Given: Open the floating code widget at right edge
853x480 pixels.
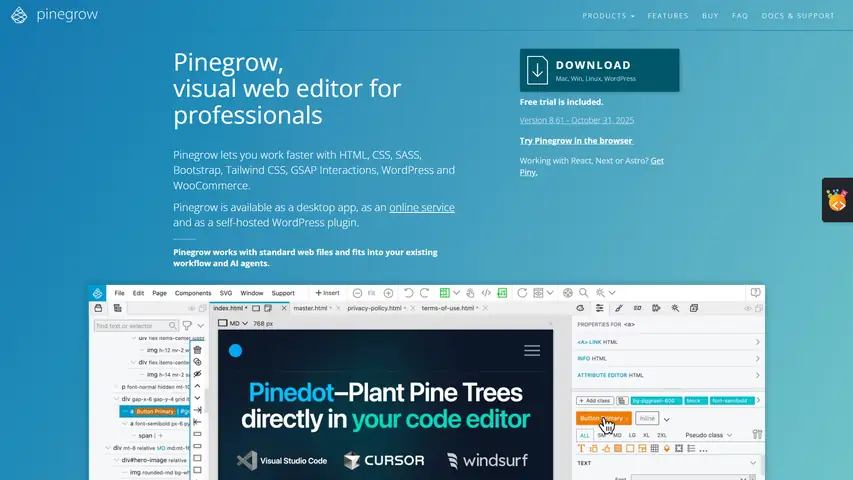Looking at the screenshot, I should (837, 200).
